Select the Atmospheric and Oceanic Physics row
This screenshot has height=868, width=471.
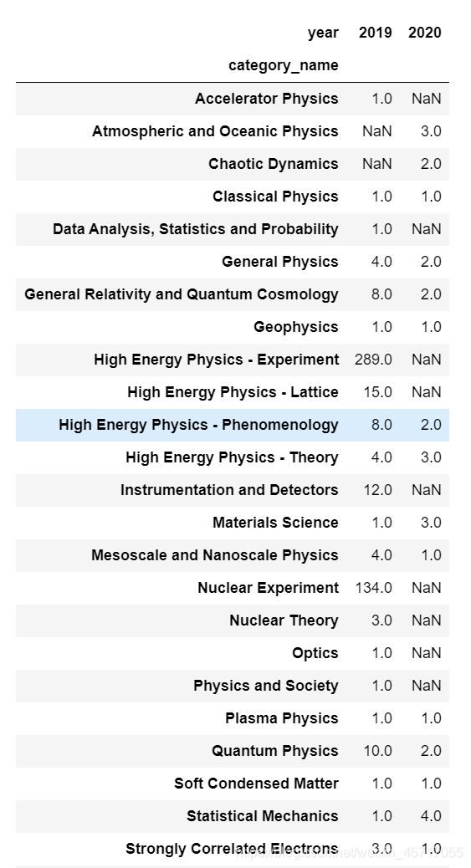[233, 131]
